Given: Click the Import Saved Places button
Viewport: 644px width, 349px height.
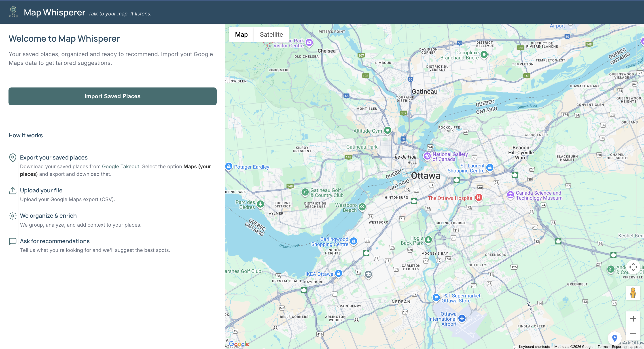Looking at the screenshot, I should click(x=112, y=96).
